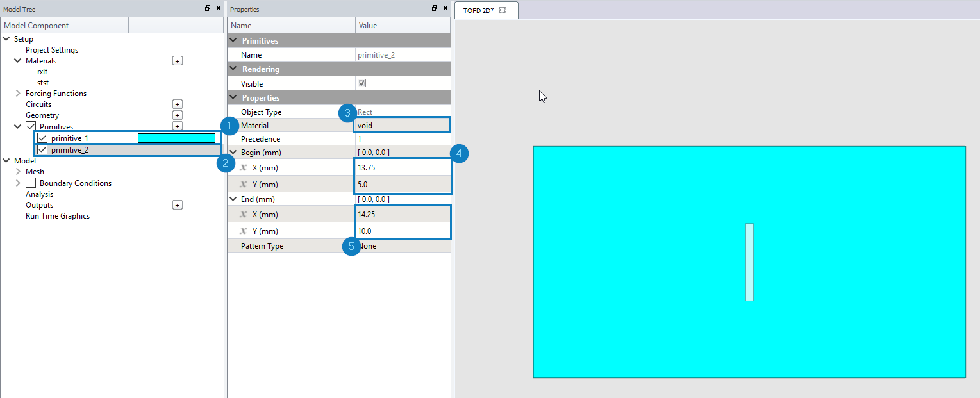
Task: Collapse the Rendering properties section
Action: pyautogui.click(x=233, y=69)
